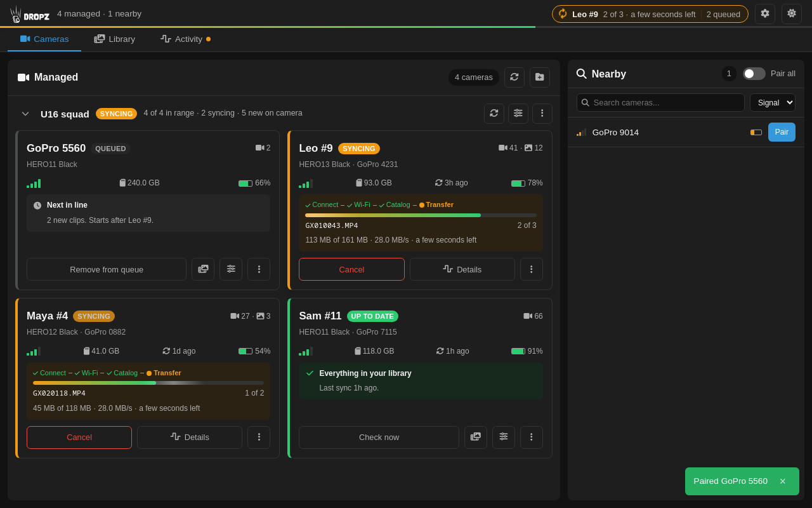The height and width of the screenshot is (508, 812).
Task: Click file name GX020118.MP4
Action: tap(59, 393)
